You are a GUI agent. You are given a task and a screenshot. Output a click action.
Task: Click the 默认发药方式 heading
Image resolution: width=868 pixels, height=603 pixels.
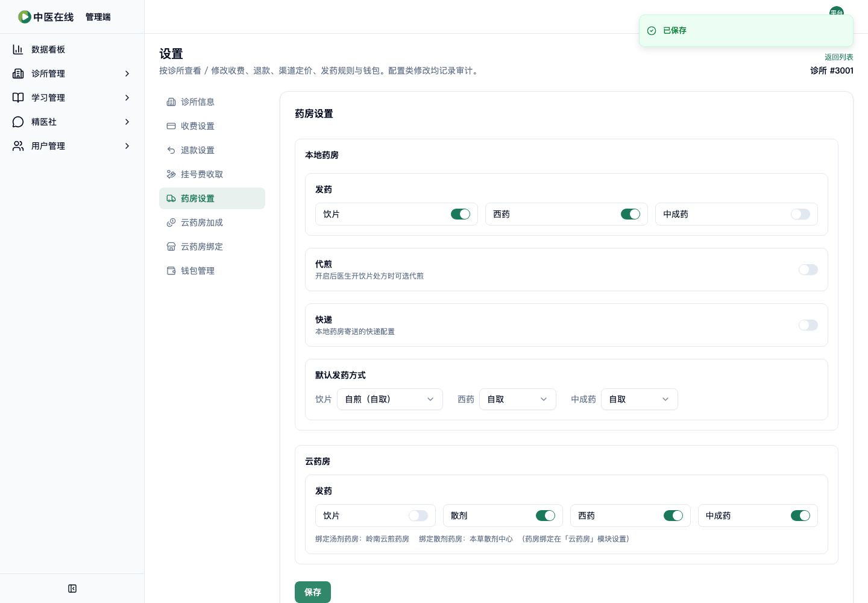click(341, 375)
